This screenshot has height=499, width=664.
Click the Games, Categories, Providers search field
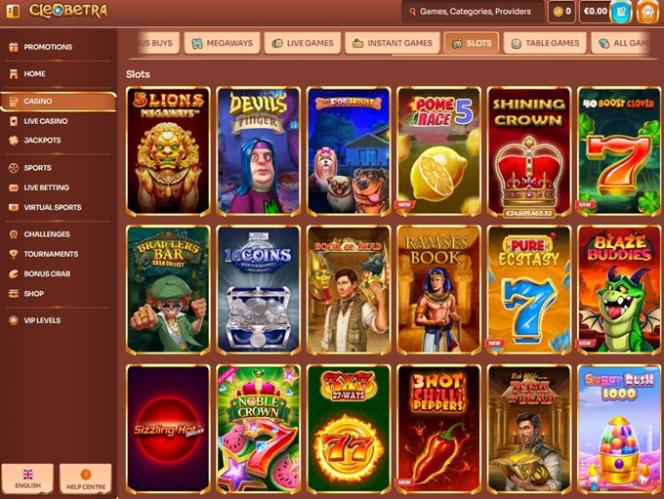pyautogui.click(x=473, y=12)
